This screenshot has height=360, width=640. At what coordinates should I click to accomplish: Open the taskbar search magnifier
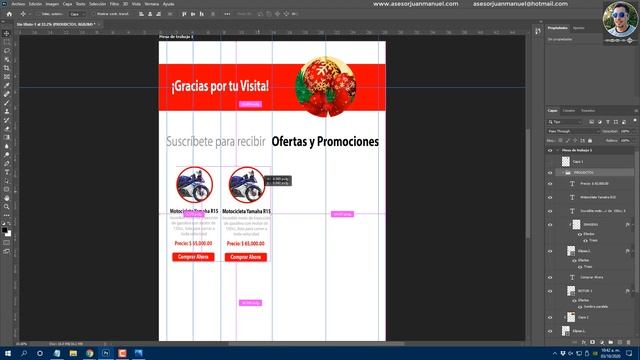(24, 353)
